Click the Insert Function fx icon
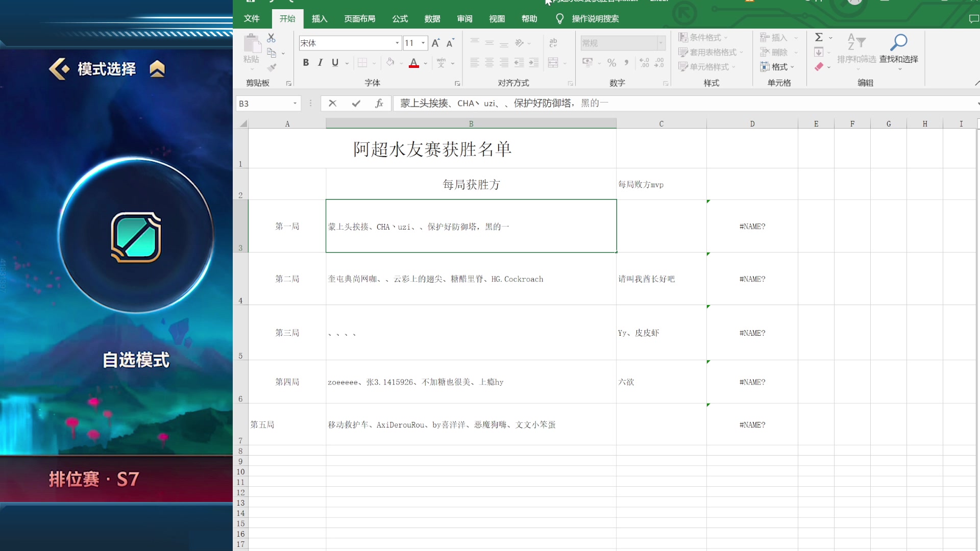980x551 pixels. coord(379,103)
